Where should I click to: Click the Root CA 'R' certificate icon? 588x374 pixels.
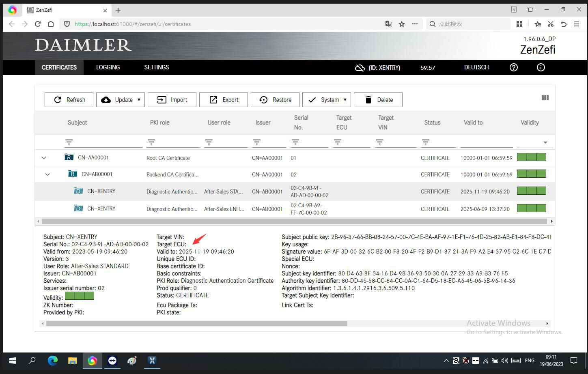coord(69,157)
